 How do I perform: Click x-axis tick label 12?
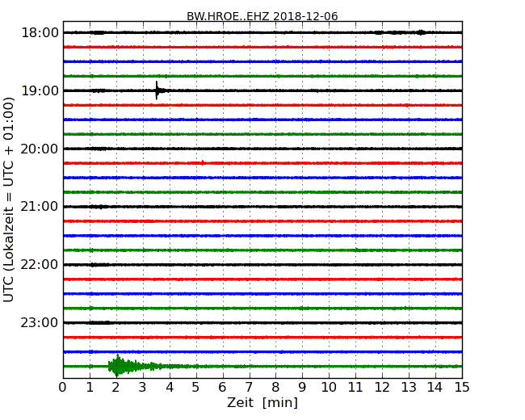382,387
